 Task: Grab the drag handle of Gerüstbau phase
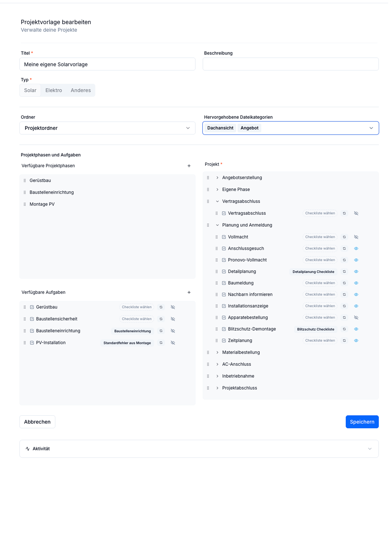pyautogui.click(x=25, y=181)
